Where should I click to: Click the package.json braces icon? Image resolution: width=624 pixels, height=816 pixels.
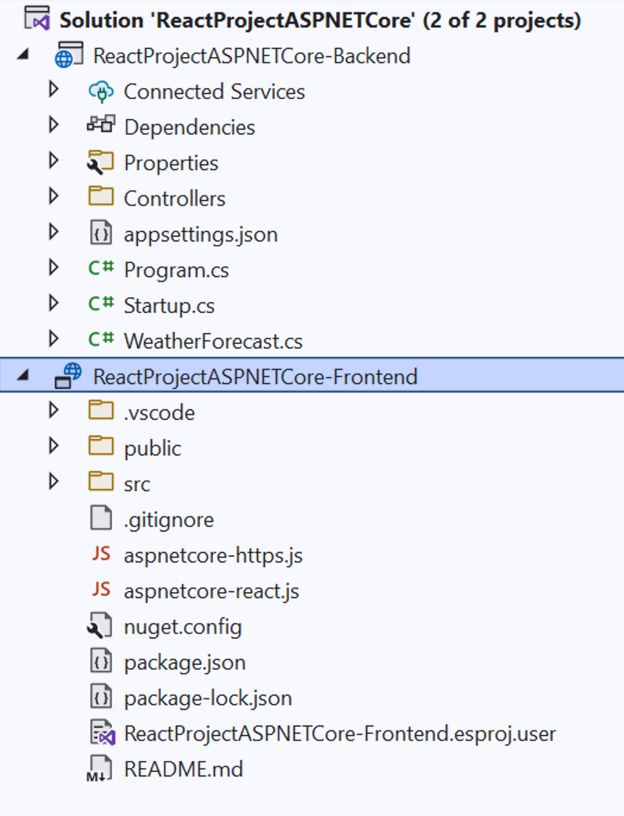(x=101, y=661)
